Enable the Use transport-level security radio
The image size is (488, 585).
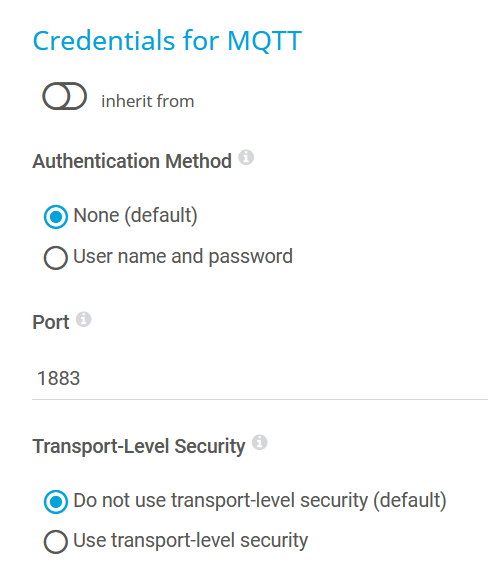point(56,542)
